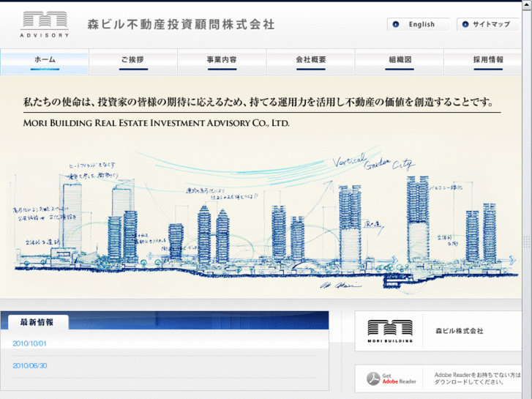
Task: Open the サイトマップ page
Action: (490, 24)
